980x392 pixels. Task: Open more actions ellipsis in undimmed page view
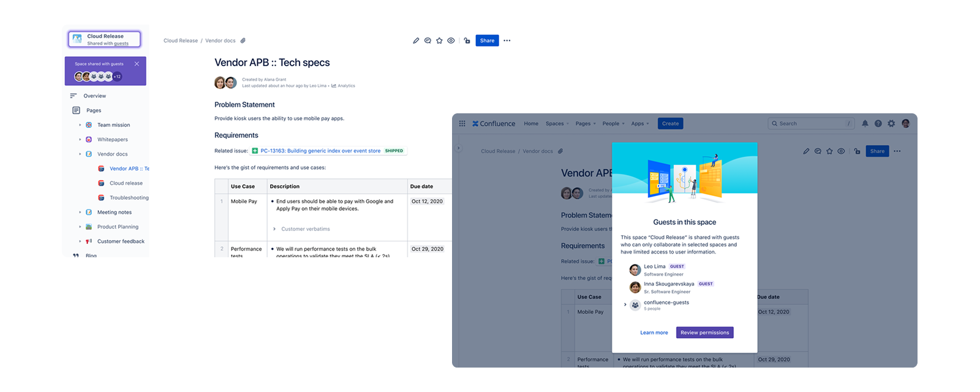[x=507, y=41]
